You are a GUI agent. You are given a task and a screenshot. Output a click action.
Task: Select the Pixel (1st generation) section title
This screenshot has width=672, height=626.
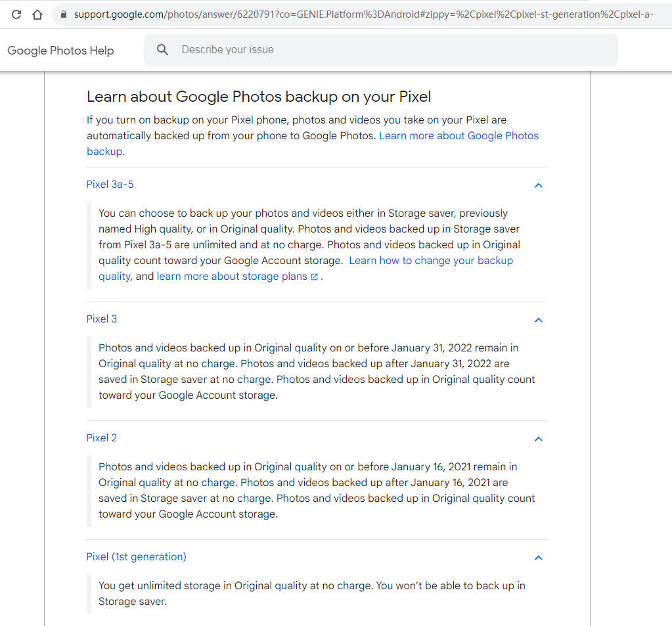click(136, 557)
